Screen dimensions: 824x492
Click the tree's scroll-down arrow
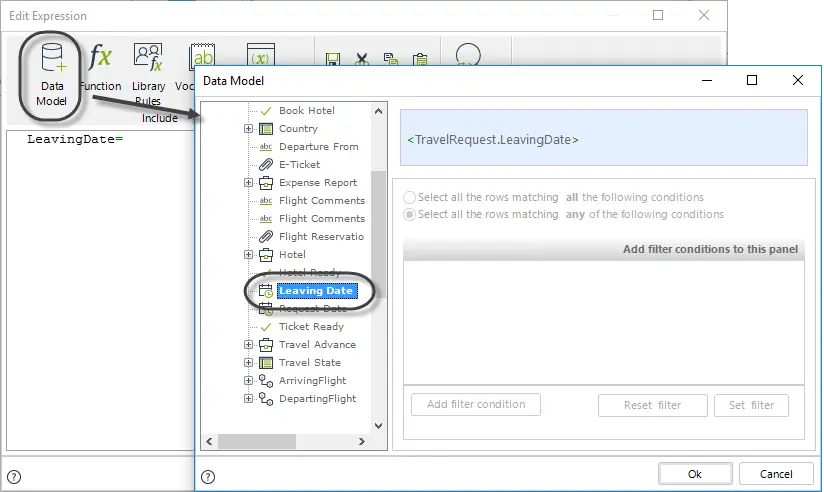[378, 426]
